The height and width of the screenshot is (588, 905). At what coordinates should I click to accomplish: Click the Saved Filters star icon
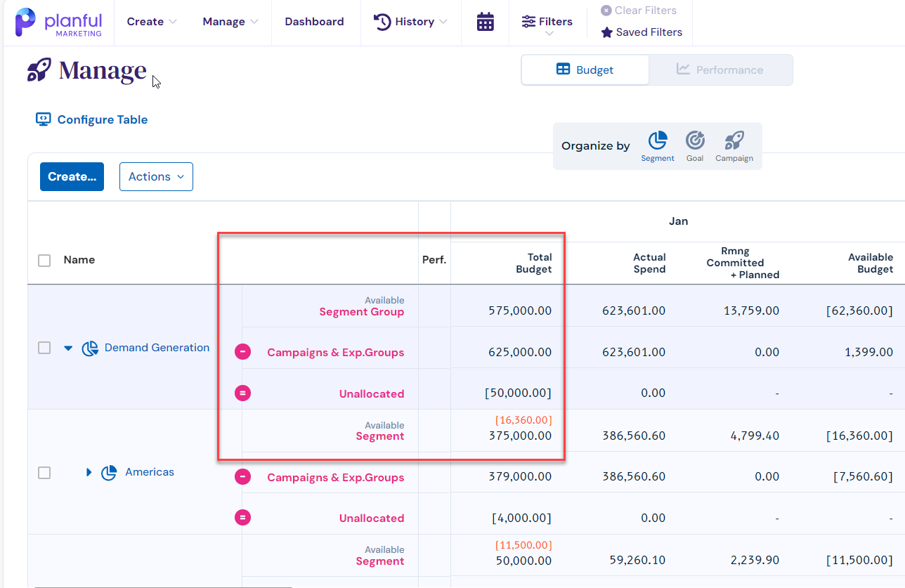tap(607, 32)
